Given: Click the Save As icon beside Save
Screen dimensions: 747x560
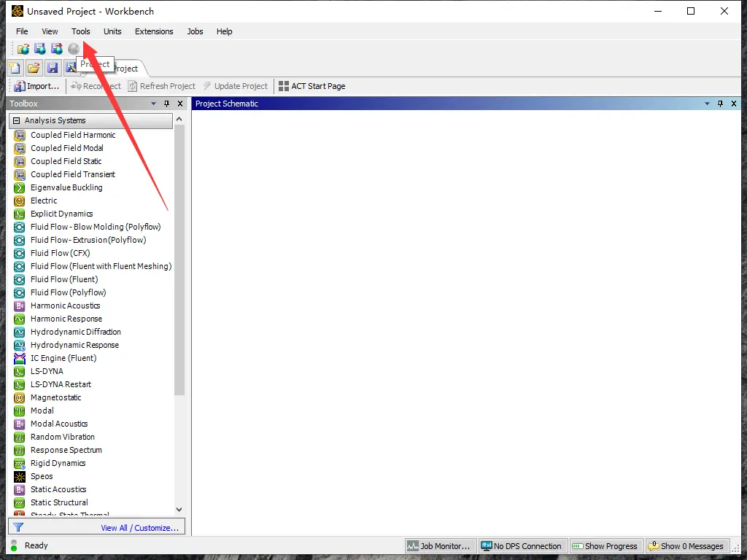Looking at the screenshot, I should (71, 68).
